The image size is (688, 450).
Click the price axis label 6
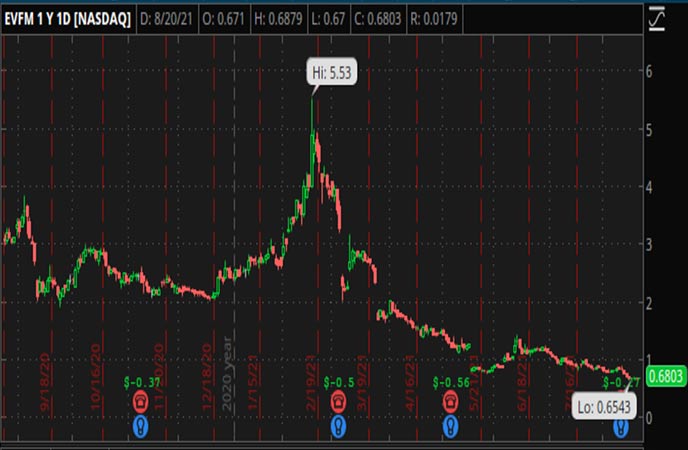[649, 71]
